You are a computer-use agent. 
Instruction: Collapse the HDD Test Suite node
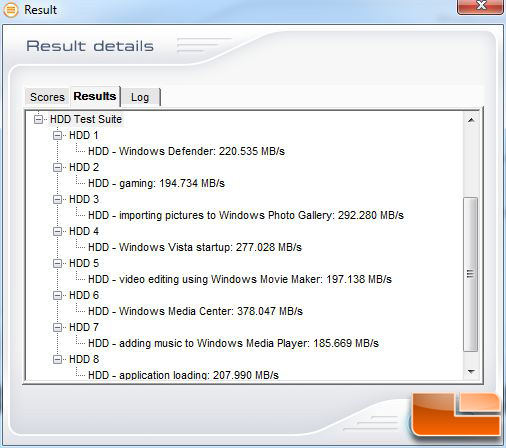coord(39,119)
